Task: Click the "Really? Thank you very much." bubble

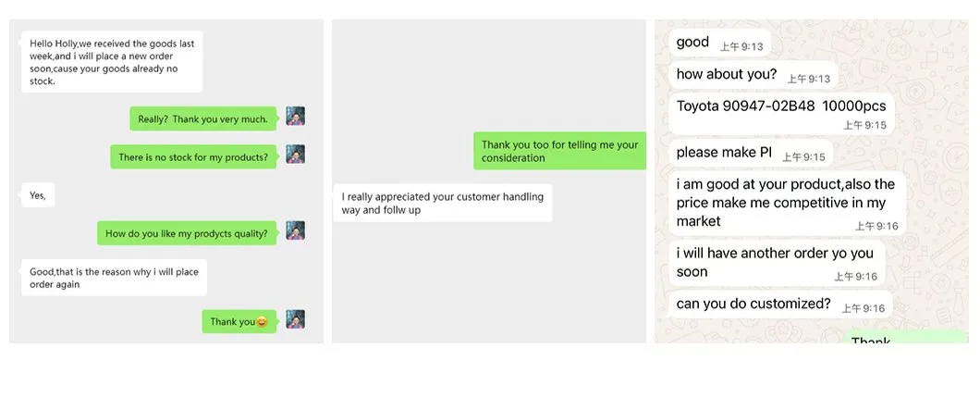Action: (x=202, y=118)
